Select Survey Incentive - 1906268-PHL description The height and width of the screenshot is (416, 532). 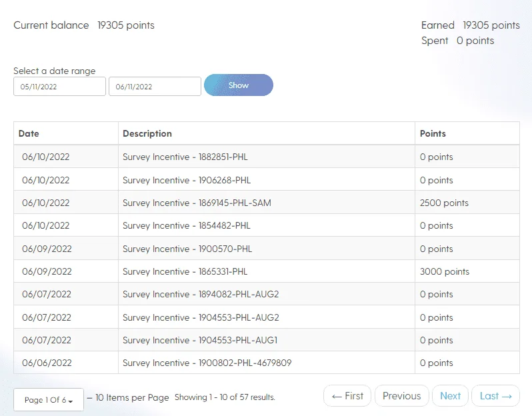point(187,180)
